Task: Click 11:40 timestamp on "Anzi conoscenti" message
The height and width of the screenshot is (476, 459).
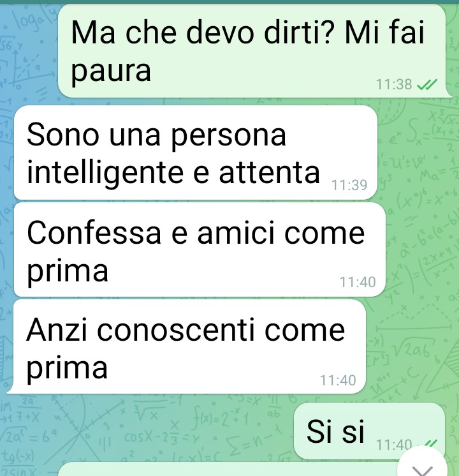Action: click(338, 380)
